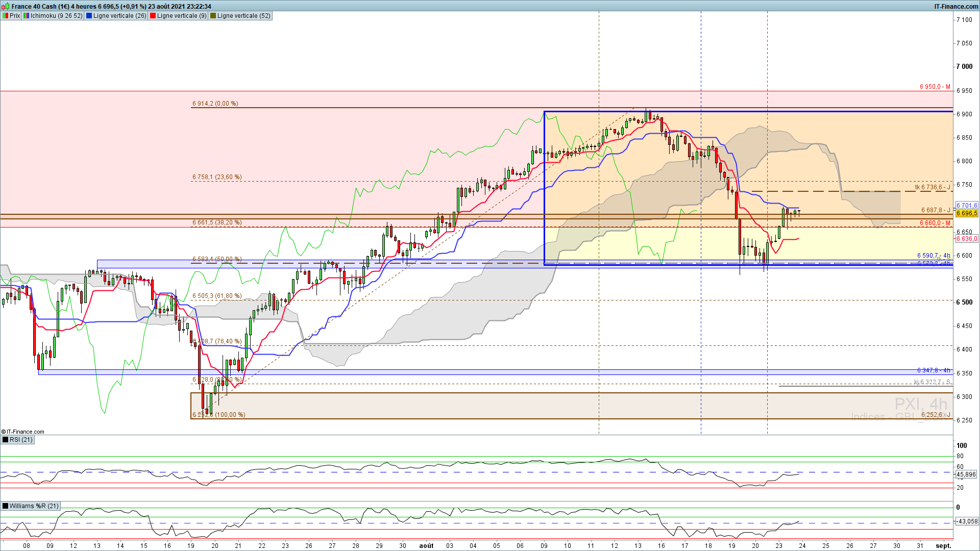Click the août label on the date axis

click(426, 546)
